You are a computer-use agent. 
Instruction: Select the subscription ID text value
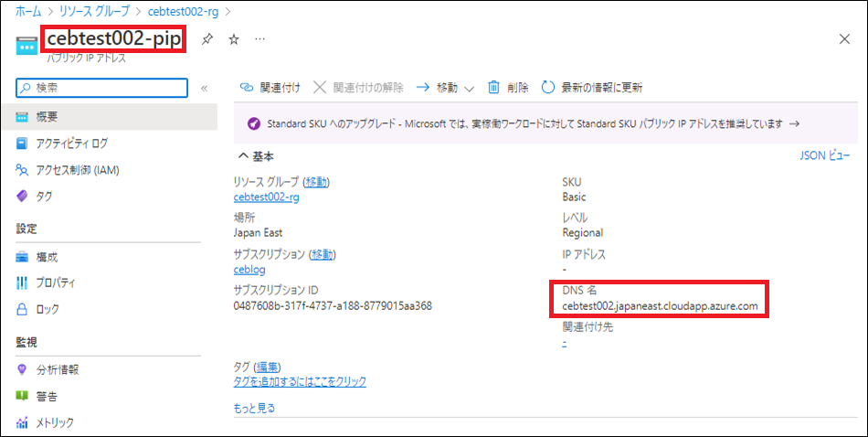pyautogui.click(x=333, y=305)
